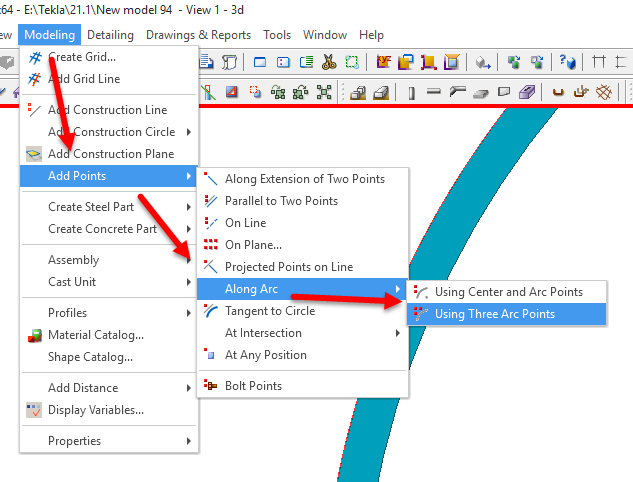Open the Window menu
Viewport: 633px width, 482px height.
coord(325,35)
